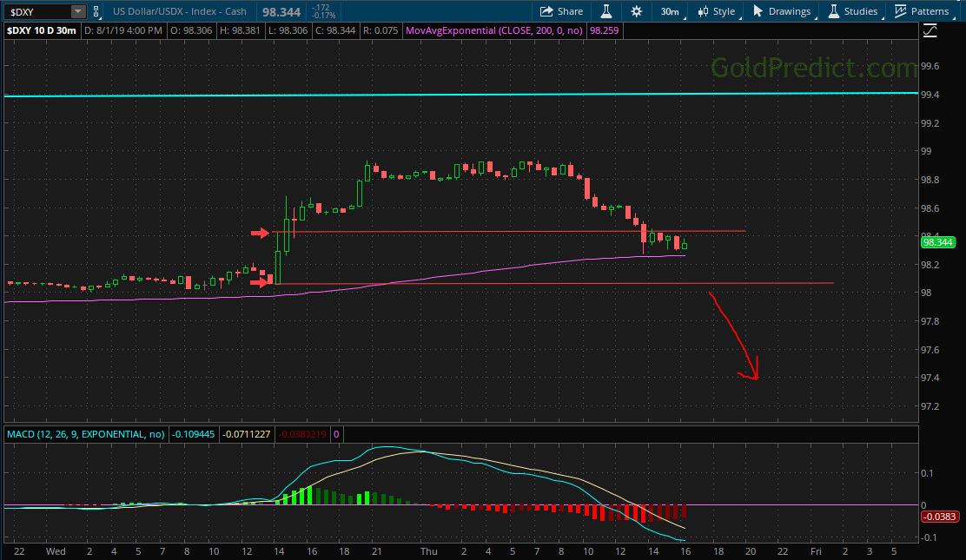Open the Studies button
The width and height of the screenshot is (966, 560).
pyautogui.click(x=852, y=11)
